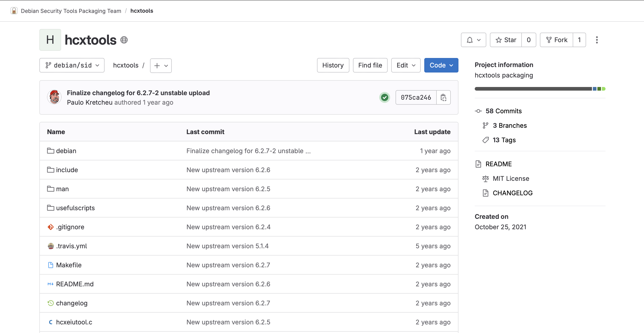The width and height of the screenshot is (644, 333).
Task: Expand the blue Code dropdown
Action: tap(441, 65)
